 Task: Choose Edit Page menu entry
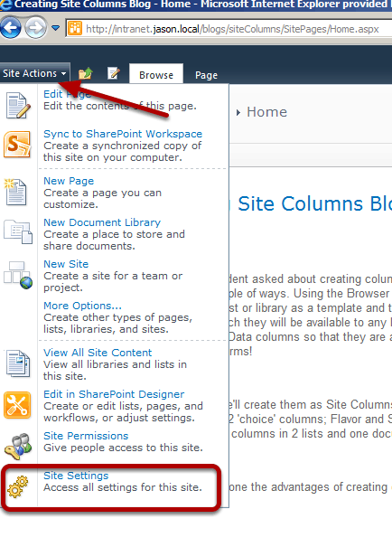click(67, 94)
